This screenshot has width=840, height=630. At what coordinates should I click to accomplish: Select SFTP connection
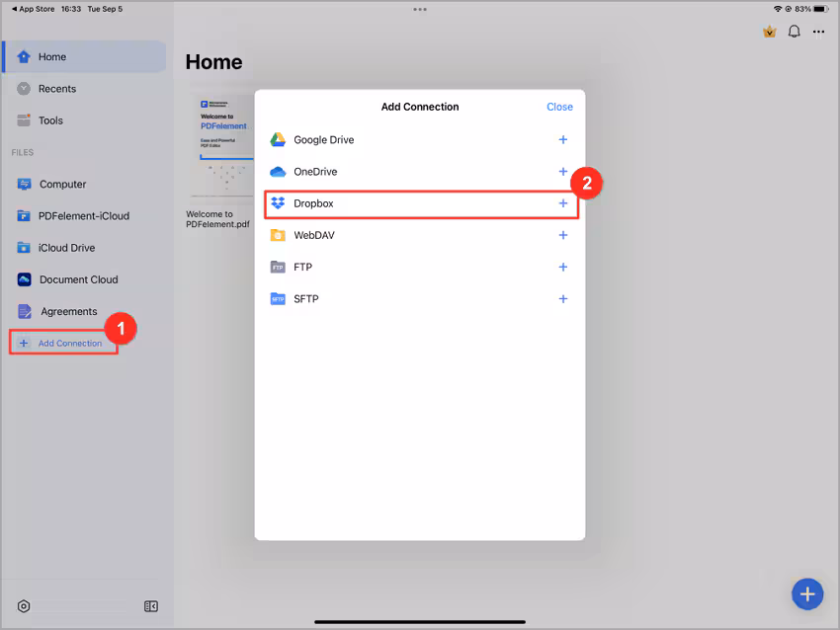(x=420, y=298)
